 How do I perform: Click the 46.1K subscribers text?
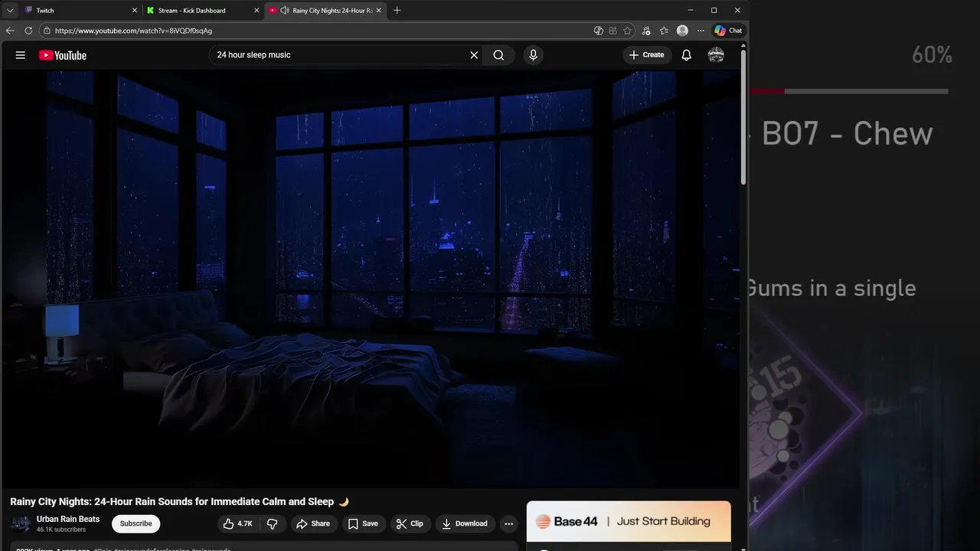click(x=61, y=530)
